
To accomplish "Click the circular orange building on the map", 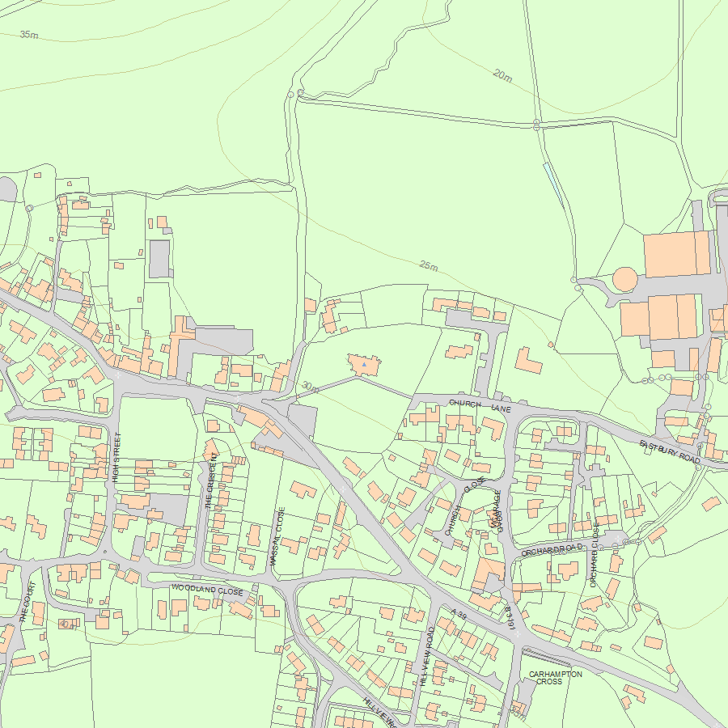I will click(x=624, y=280).
